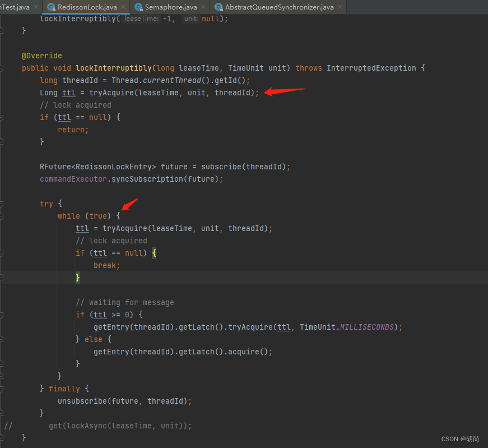Click the break statement
This screenshot has height=448, width=488.
(x=106, y=265)
